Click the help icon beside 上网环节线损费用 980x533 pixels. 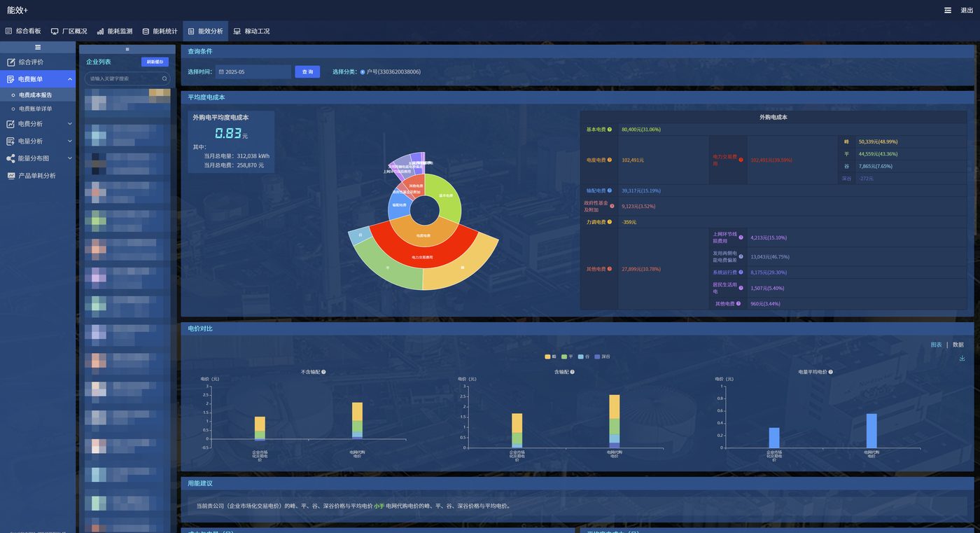pyautogui.click(x=741, y=237)
